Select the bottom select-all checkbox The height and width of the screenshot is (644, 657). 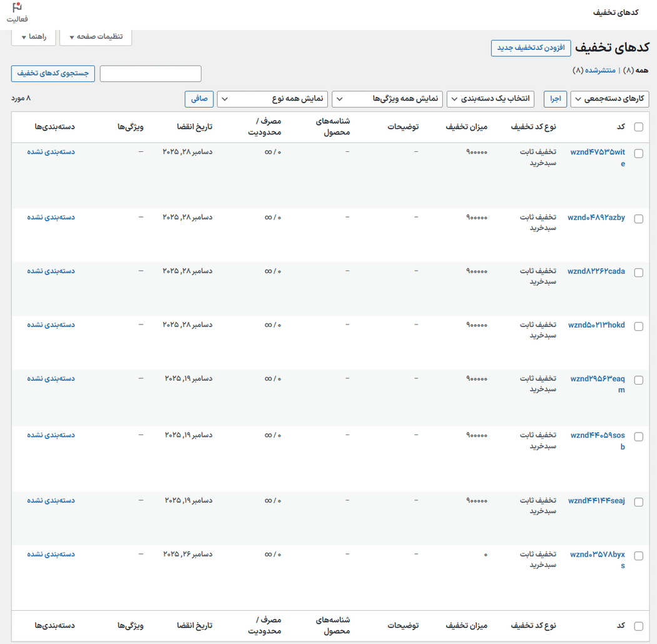coord(639,625)
